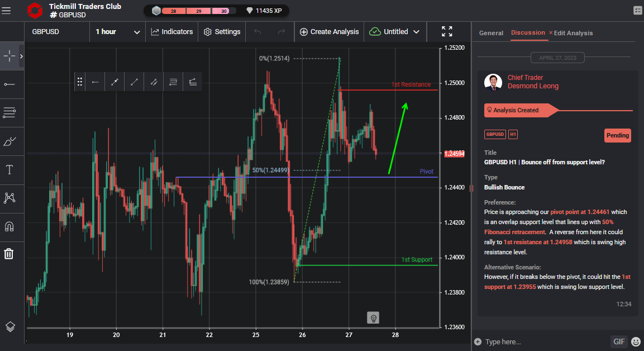
Task: Select the horizontal line tool in sidebar
Action: point(9,84)
